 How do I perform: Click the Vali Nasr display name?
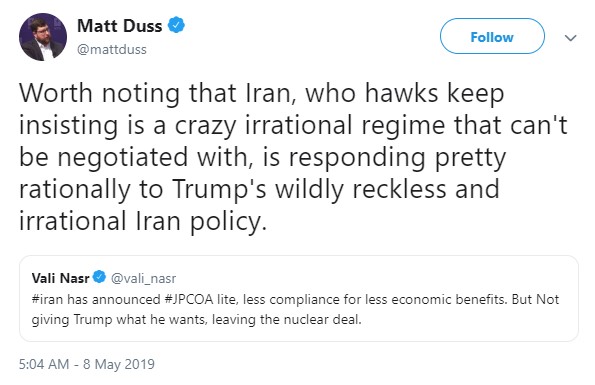pos(60,278)
